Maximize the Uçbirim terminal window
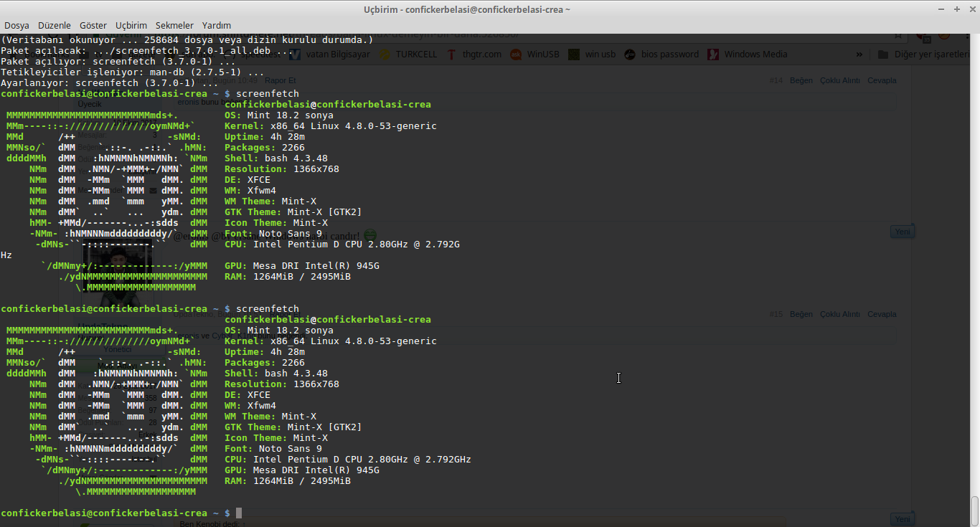The height and width of the screenshot is (527, 980). pos(957,9)
